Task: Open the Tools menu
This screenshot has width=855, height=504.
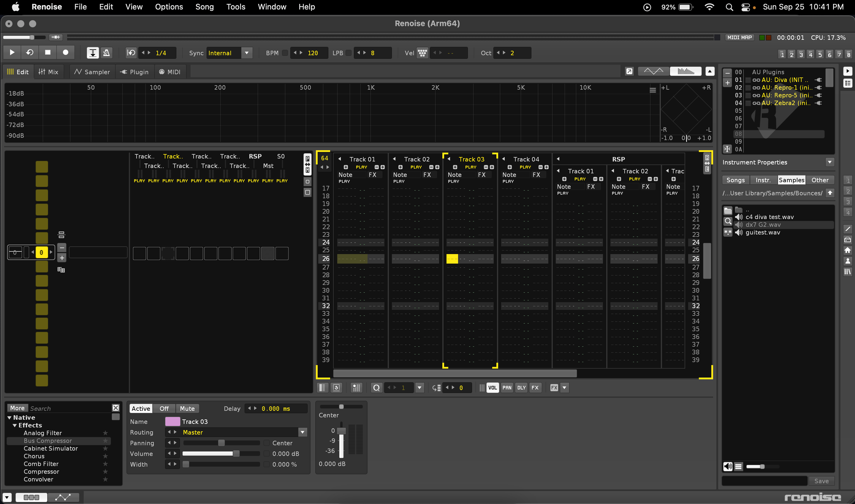Action: [235, 7]
